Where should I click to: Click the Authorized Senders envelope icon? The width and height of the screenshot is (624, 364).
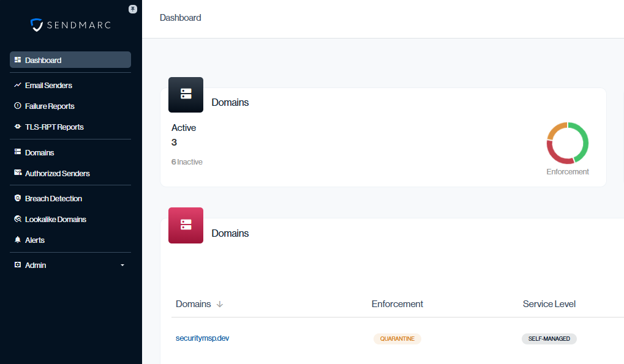coord(18,173)
